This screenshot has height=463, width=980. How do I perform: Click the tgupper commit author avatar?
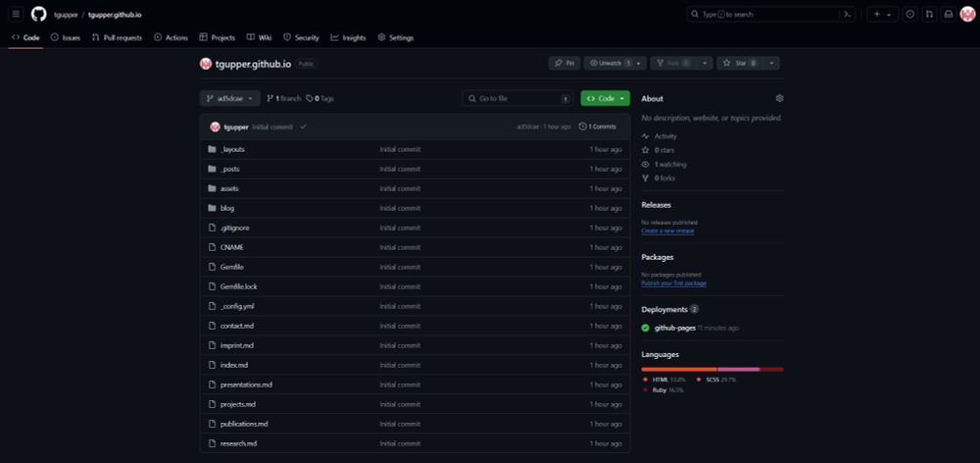pyautogui.click(x=215, y=127)
